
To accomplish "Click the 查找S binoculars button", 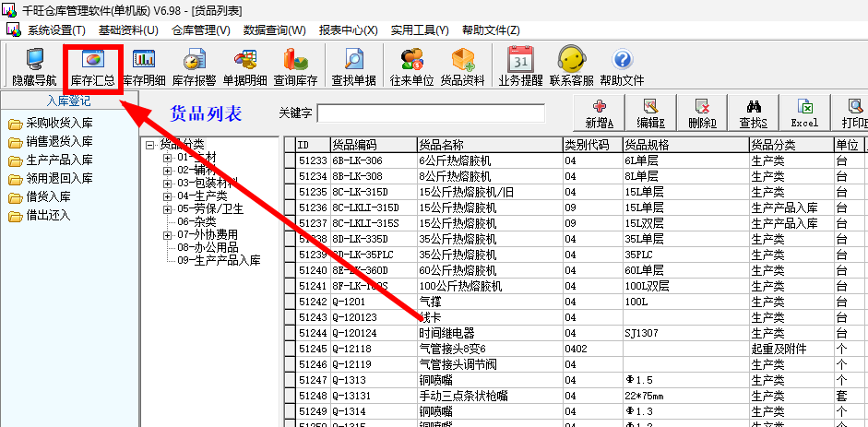I will (x=753, y=113).
